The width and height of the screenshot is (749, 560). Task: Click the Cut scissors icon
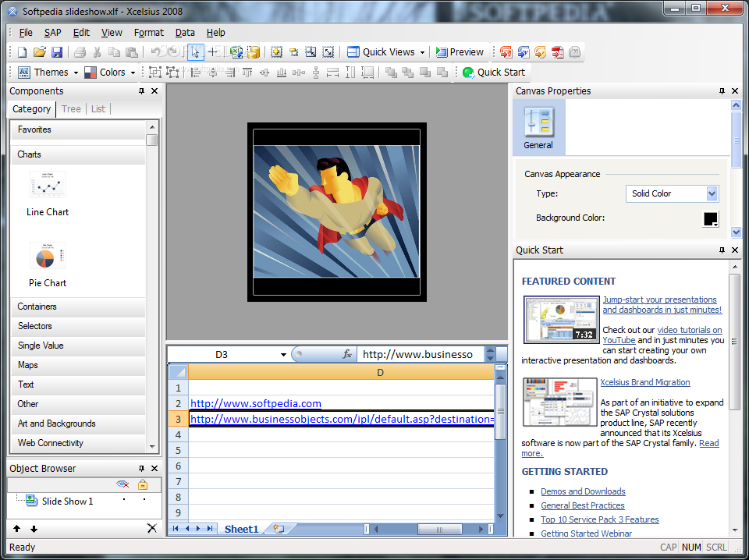[x=98, y=52]
